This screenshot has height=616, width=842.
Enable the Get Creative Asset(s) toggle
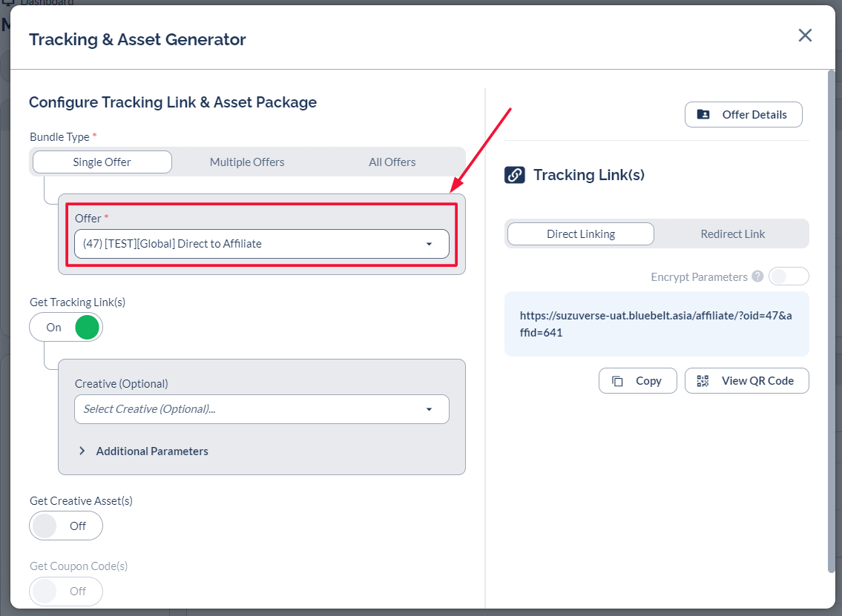click(x=66, y=526)
